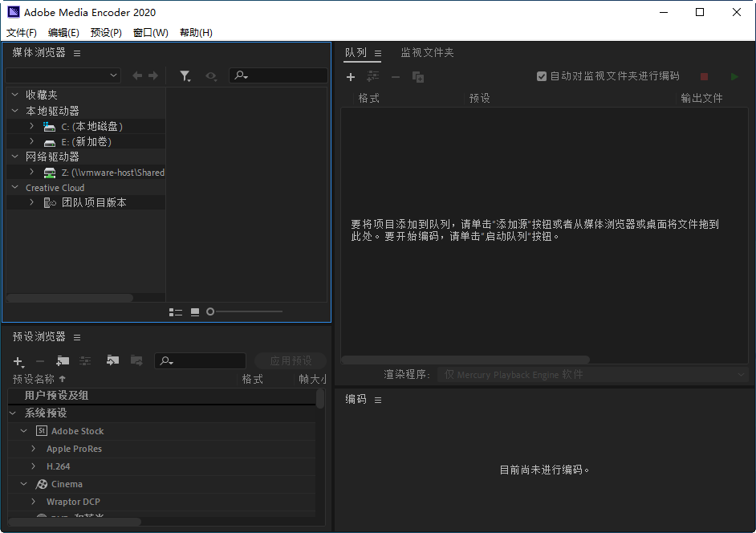Image resolution: width=756 pixels, height=533 pixels.
Task: Start encoding with the green play icon
Action: [x=734, y=75]
